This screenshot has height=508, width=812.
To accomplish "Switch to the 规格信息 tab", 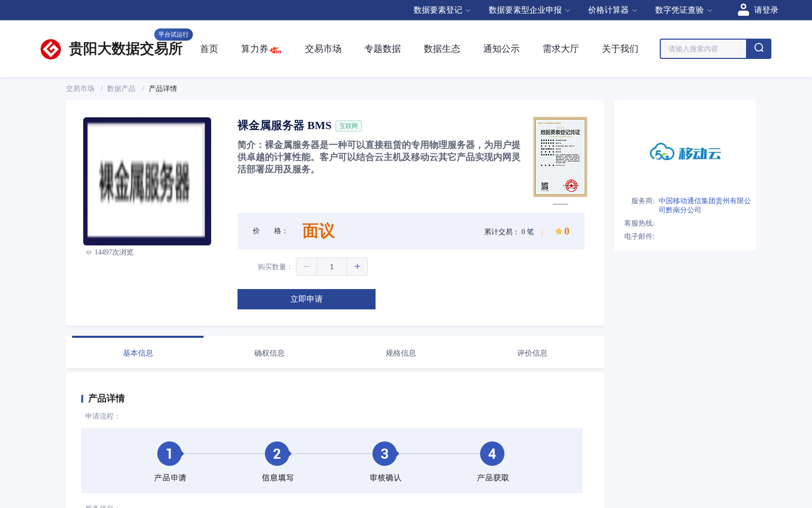I will (401, 353).
